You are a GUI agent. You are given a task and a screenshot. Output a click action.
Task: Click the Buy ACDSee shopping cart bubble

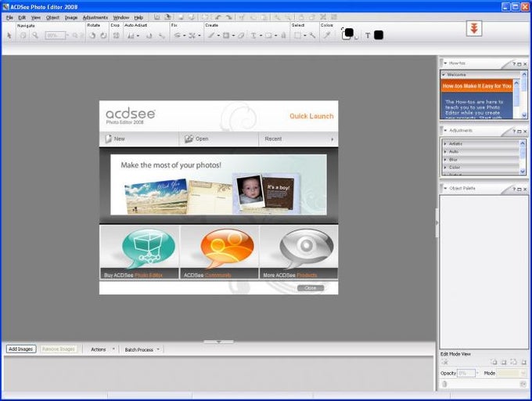coord(149,247)
